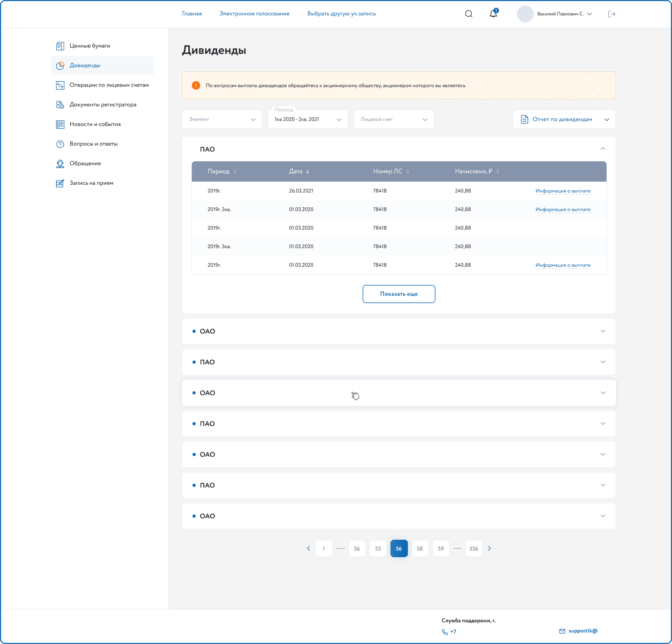Screen dimensions: 672x644
Task: Sort table by Дата column
Action: pyautogui.click(x=308, y=171)
